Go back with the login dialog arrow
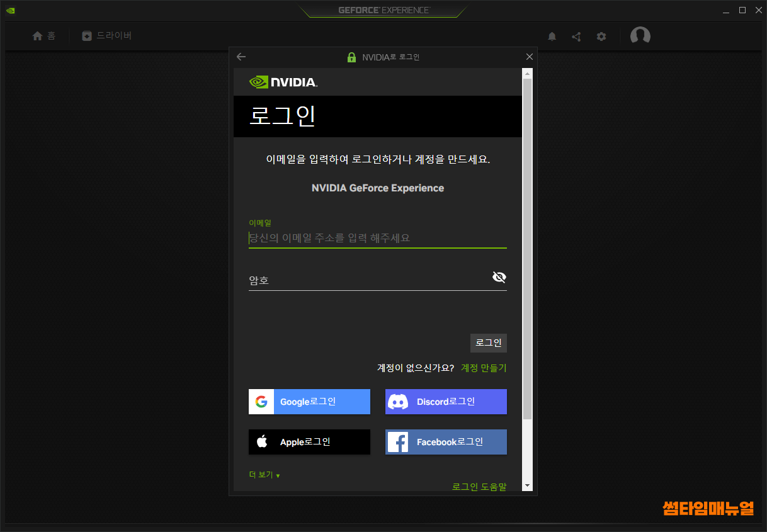Image resolution: width=767 pixels, height=532 pixels. coord(241,57)
